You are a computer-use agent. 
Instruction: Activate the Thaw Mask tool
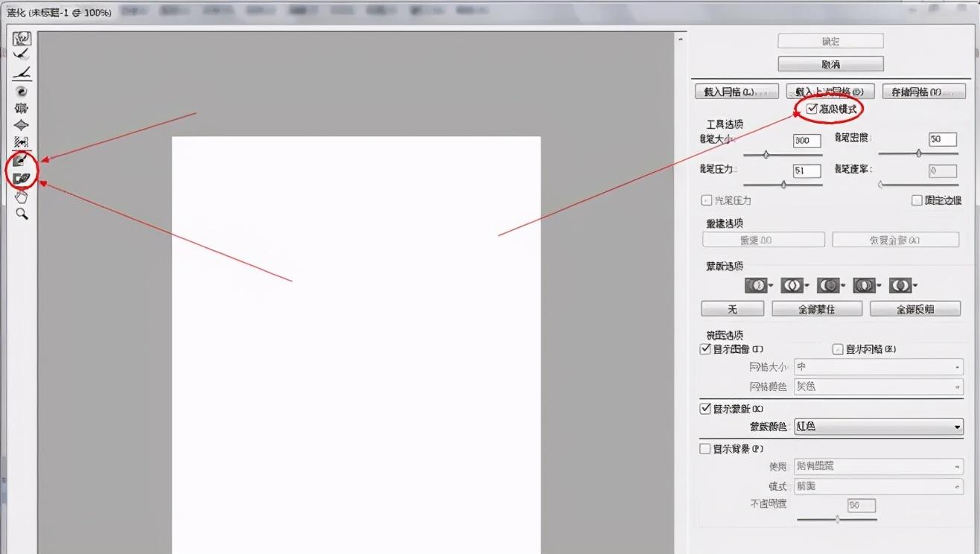coord(22,178)
